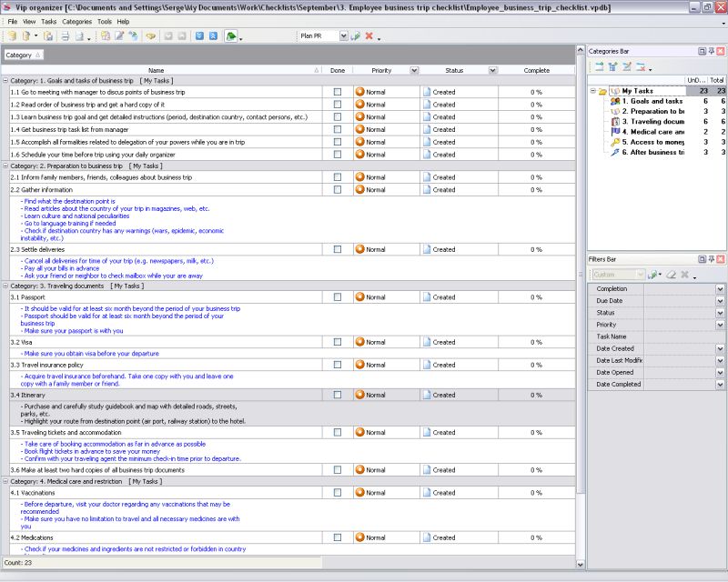Mark task 3.1 Passport as done
This screenshot has height=582, width=728.
(338, 297)
